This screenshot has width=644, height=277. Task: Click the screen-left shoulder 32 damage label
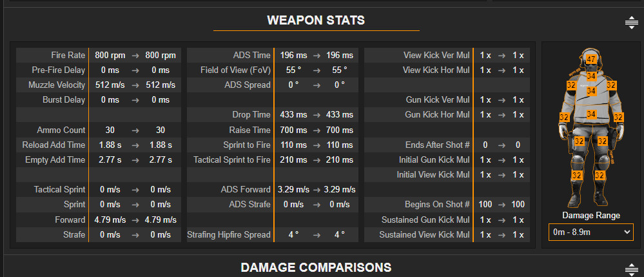coord(571,85)
